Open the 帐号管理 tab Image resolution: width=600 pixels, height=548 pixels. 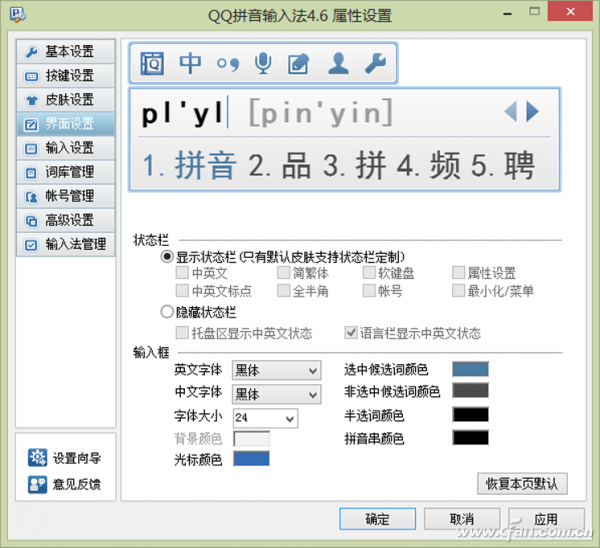click(65, 196)
